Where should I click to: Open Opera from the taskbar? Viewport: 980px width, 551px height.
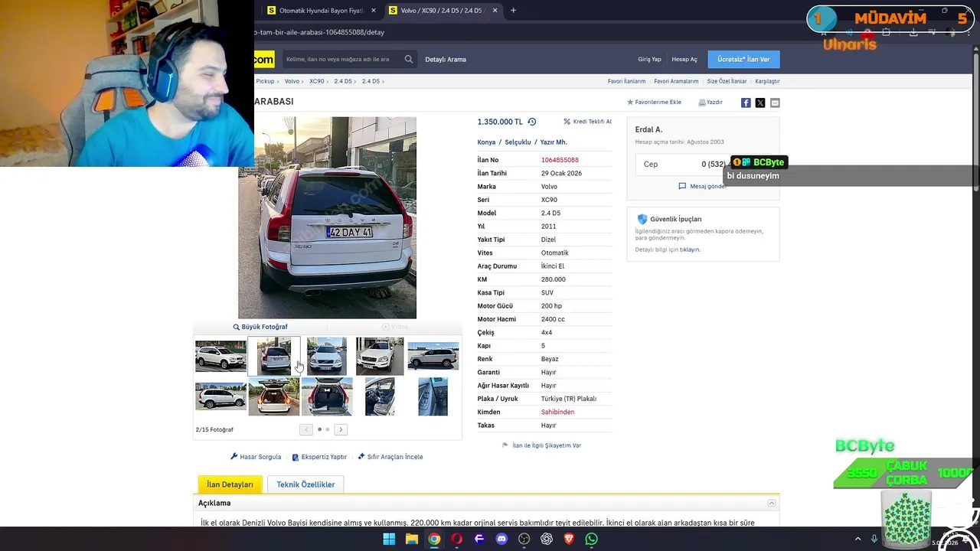(x=457, y=539)
